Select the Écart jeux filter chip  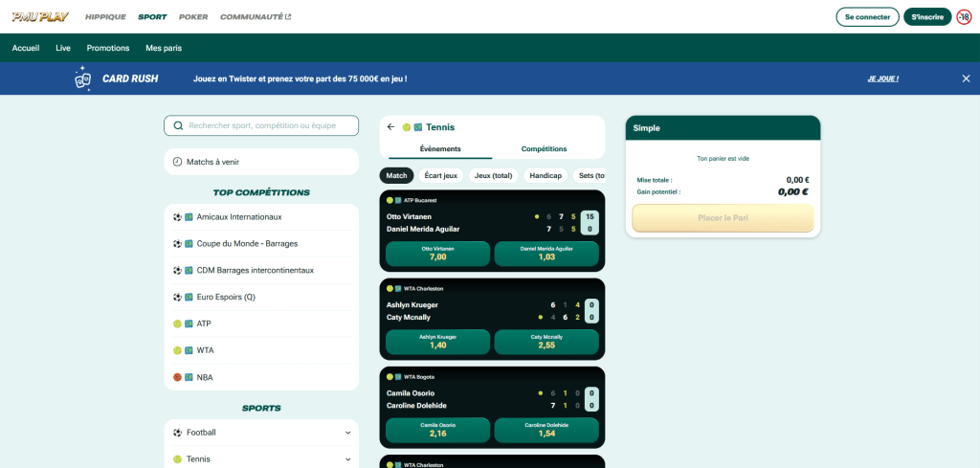pos(441,175)
